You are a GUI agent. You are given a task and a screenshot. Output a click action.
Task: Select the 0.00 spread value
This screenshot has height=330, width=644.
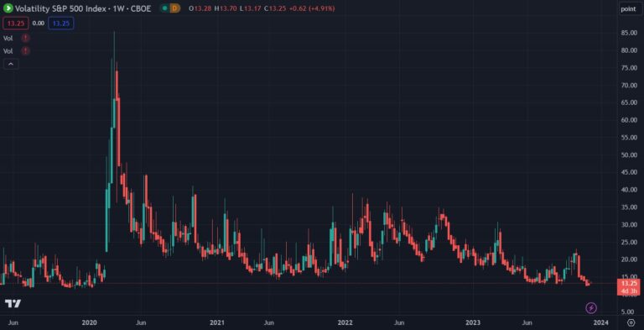click(x=39, y=24)
